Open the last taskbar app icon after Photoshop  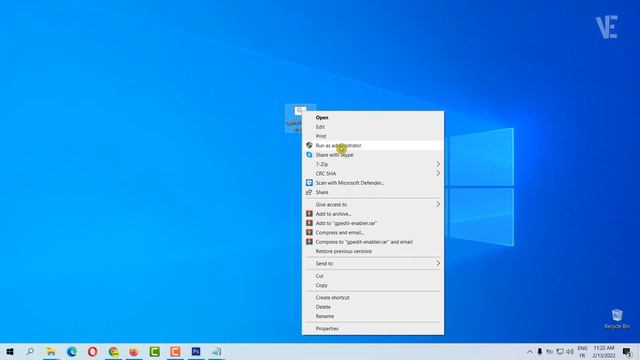(x=217, y=351)
